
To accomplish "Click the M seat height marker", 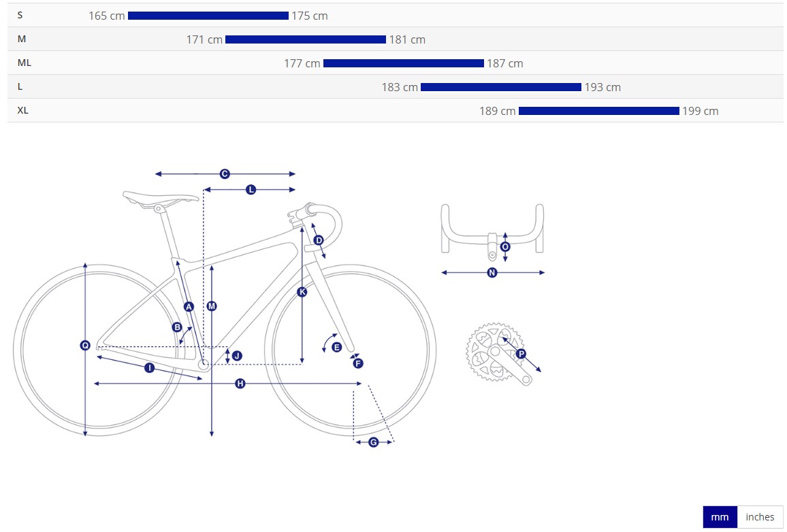I will 212,307.
